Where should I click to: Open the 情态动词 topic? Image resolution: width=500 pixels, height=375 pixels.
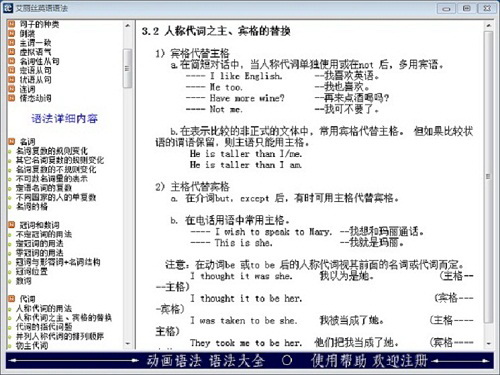tap(35, 98)
